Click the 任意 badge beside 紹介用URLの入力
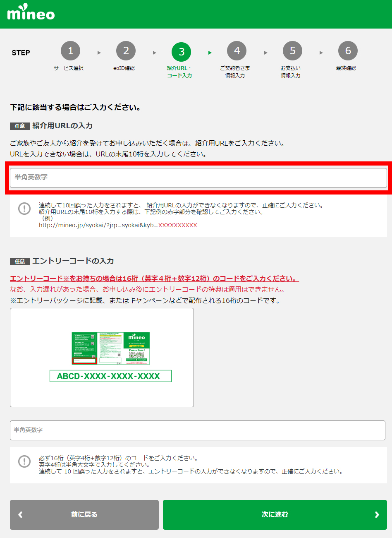Viewport: 392px width, 538px height. coord(20,126)
